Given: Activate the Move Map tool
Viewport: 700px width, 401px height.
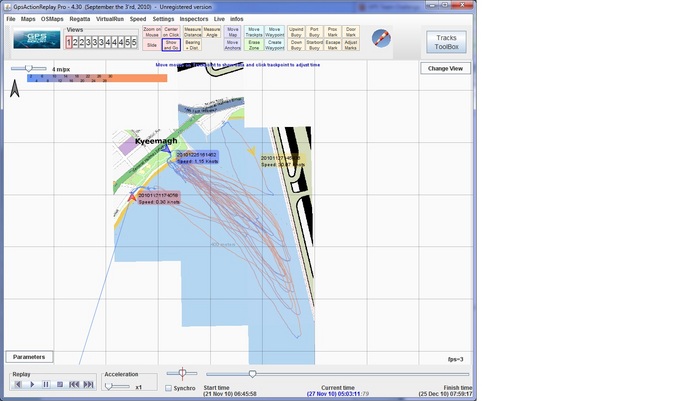Looking at the screenshot, I should [x=233, y=32].
